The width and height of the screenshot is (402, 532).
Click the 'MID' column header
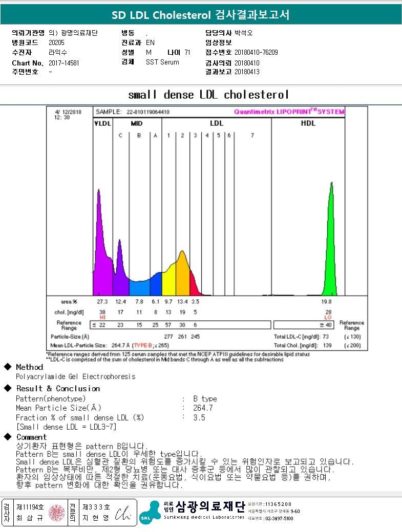click(137, 123)
